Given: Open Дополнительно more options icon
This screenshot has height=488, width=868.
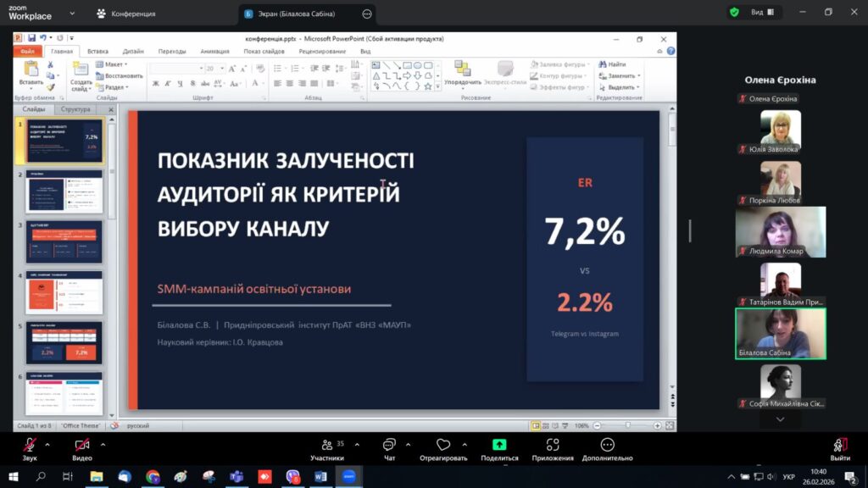Looking at the screenshot, I should coord(607,445).
